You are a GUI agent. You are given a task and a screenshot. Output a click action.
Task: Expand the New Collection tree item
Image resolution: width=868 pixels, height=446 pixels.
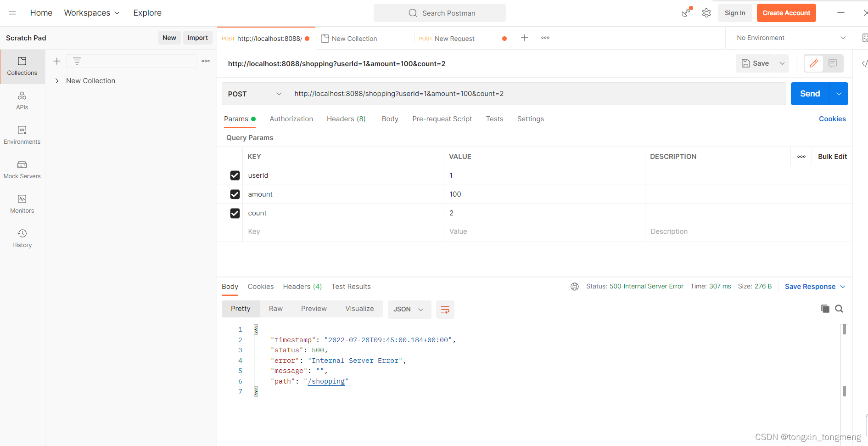[x=57, y=81]
